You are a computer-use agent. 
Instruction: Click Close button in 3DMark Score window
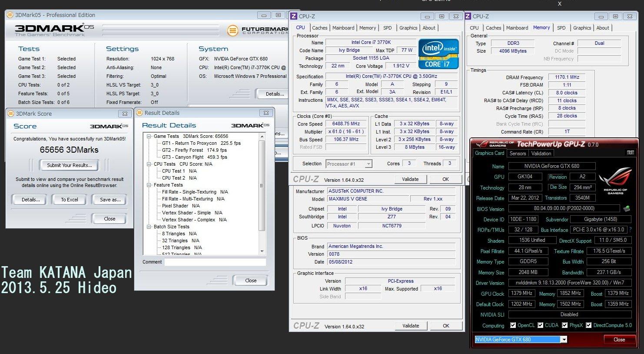pos(110,219)
